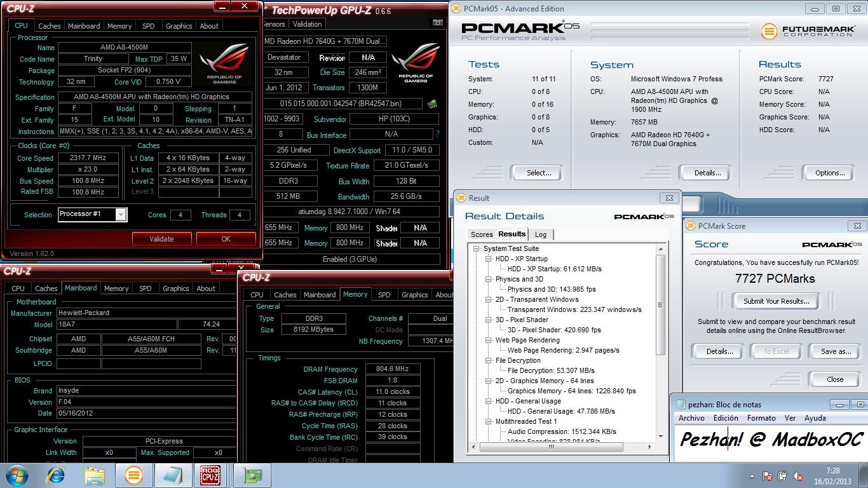Click Close button in PCMark Score dialog
Image resolution: width=868 pixels, height=488 pixels.
tap(835, 379)
